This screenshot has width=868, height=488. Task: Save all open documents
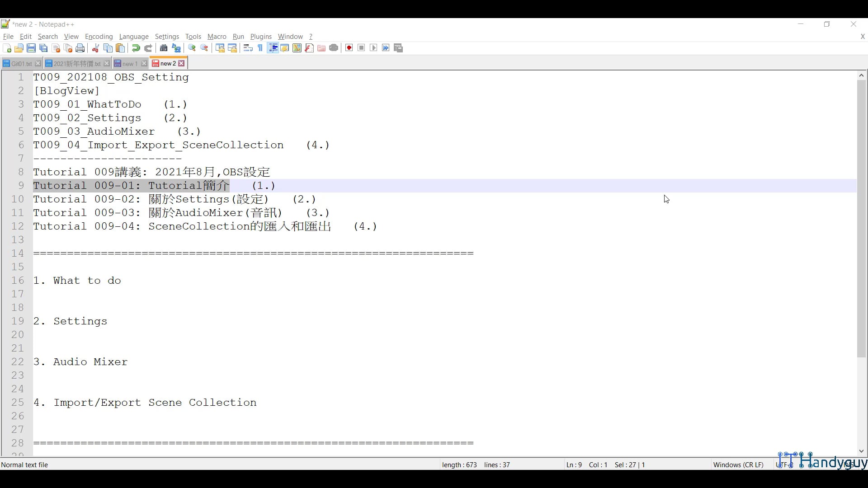point(43,48)
